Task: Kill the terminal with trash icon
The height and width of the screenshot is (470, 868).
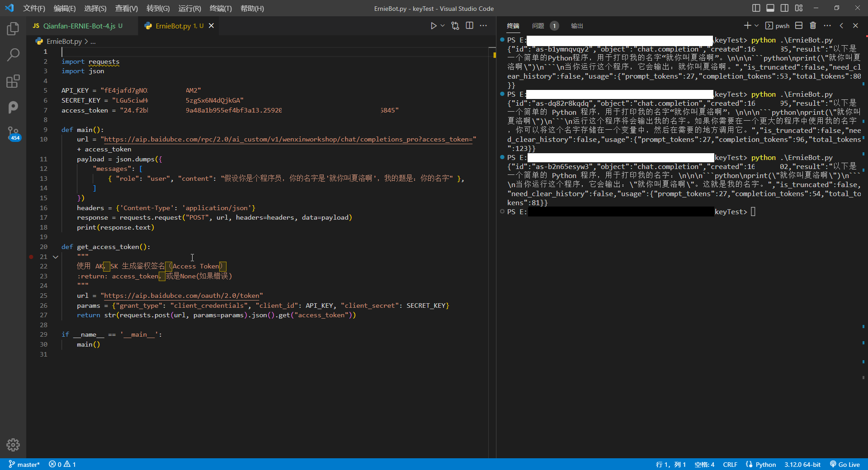Action: (x=813, y=26)
